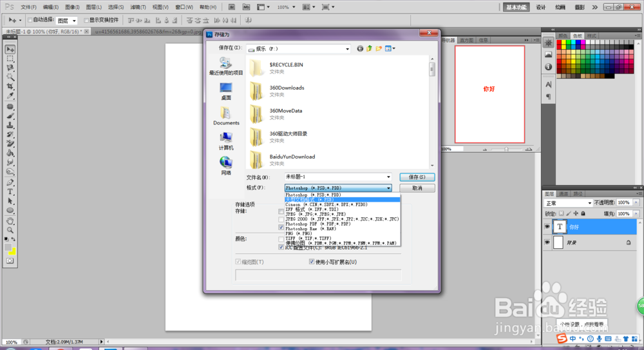
Task: Open the layer blend mode 正常 dropdown
Action: [568, 203]
